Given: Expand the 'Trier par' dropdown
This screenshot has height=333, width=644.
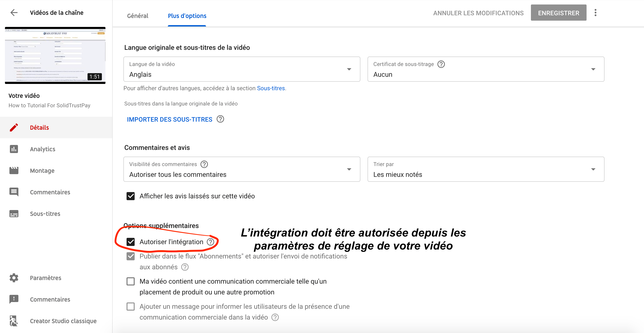Looking at the screenshot, I should (x=486, y=169).
